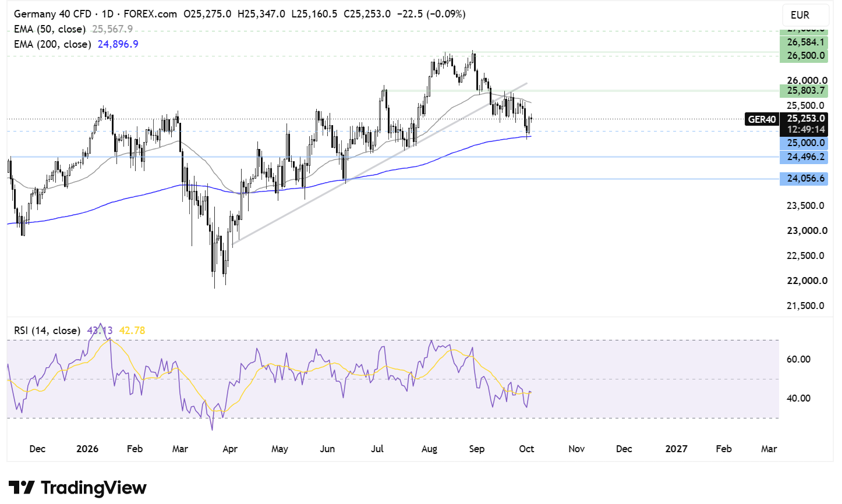Click the 26,584.1 green price level label
842x504 pixels.
coord(804,42)
